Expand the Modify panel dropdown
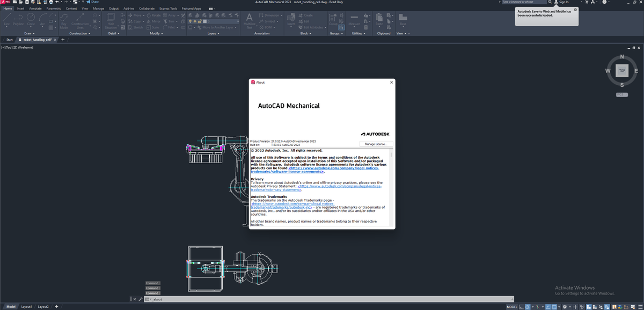Viewport: 644px width, 310px height. 156,33
